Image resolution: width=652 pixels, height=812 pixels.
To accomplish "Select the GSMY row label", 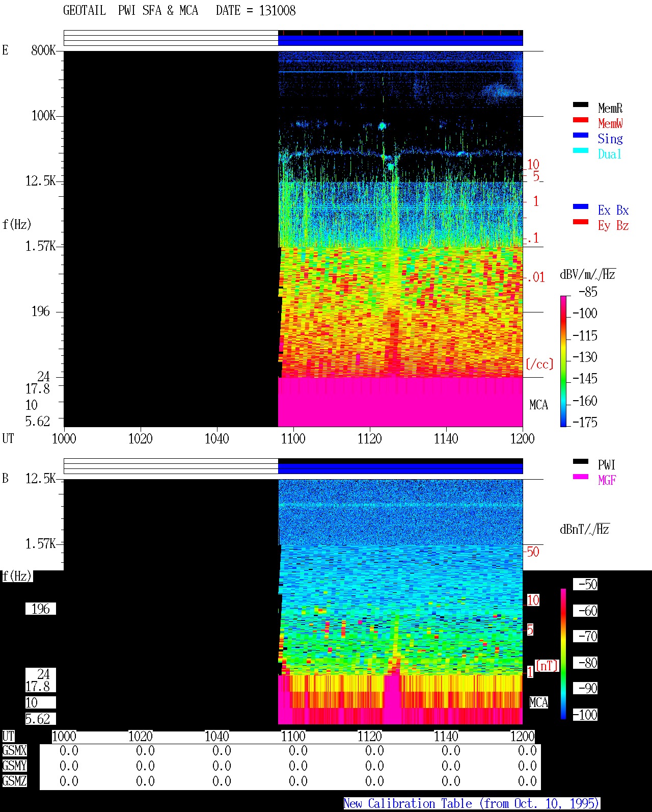I will [x=14, y=766].
